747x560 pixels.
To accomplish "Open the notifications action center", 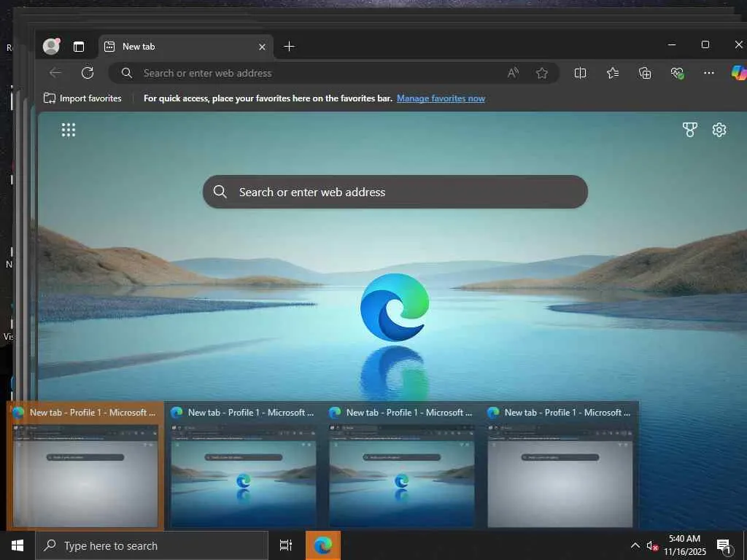I will [x=724, y=545].
